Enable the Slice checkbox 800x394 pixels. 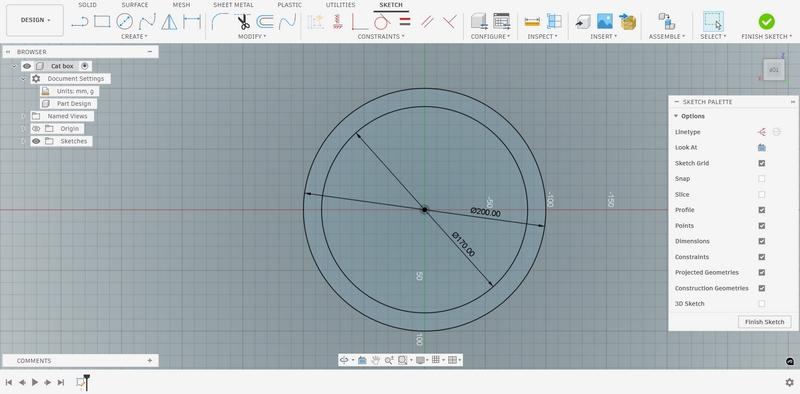(x=762, y=194)
